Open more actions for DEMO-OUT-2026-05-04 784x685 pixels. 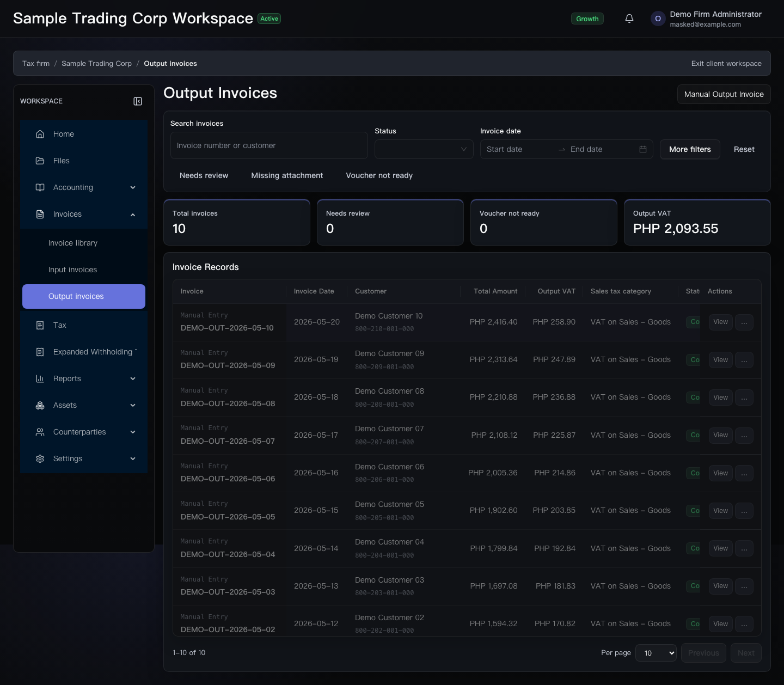click(744, 548)
